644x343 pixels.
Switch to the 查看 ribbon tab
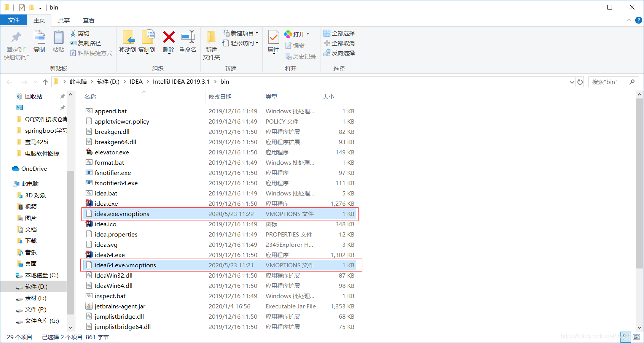coord(89,21)
